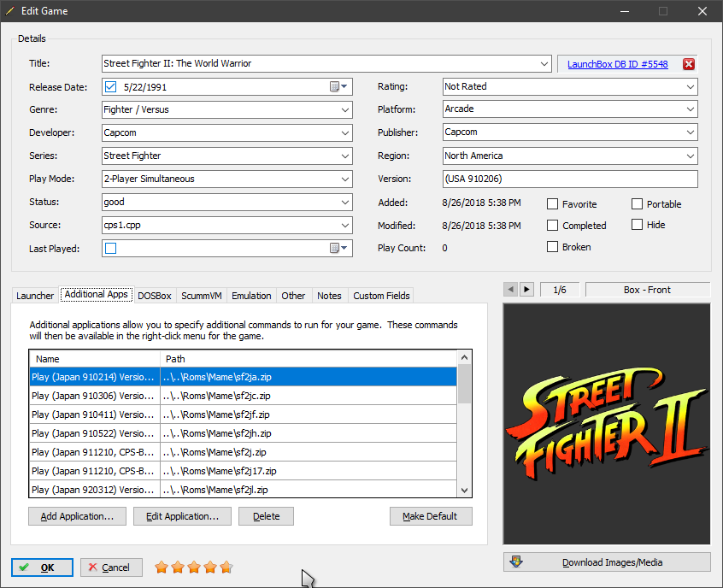Select the sf2ja.zip application row

click(243, 377)
